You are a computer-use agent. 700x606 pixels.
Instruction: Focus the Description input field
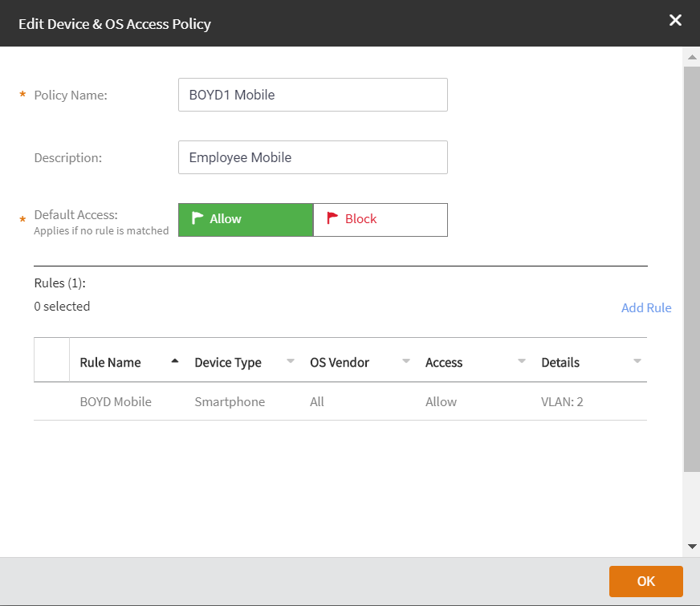click(x=312, y=157)
